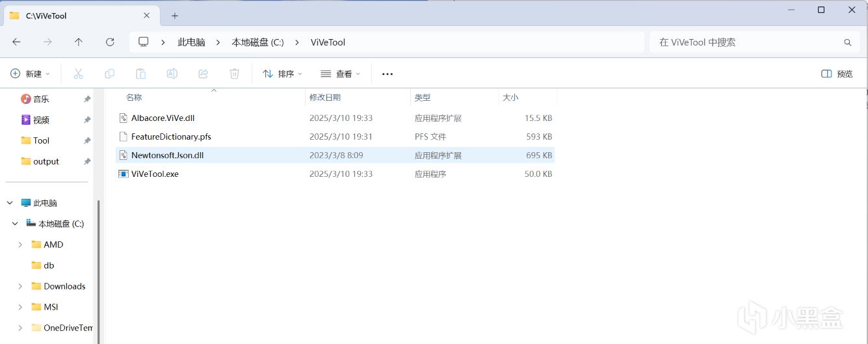Click the paste clipboard icon
Viewport: 868px width, 344px height.
(x=140, y=74)
